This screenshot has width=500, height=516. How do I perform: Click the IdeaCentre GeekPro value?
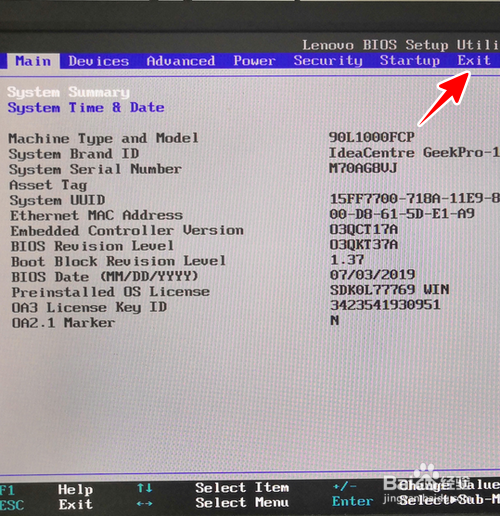pos(414,153)
